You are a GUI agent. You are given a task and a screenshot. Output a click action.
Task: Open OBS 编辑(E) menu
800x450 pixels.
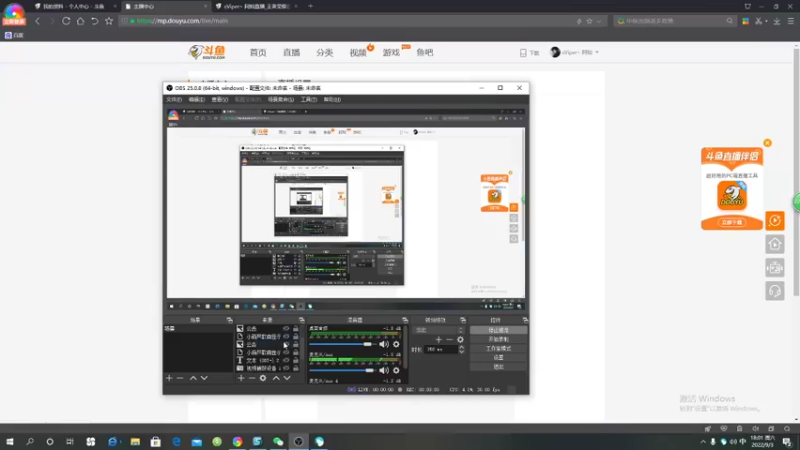[196, 99]
